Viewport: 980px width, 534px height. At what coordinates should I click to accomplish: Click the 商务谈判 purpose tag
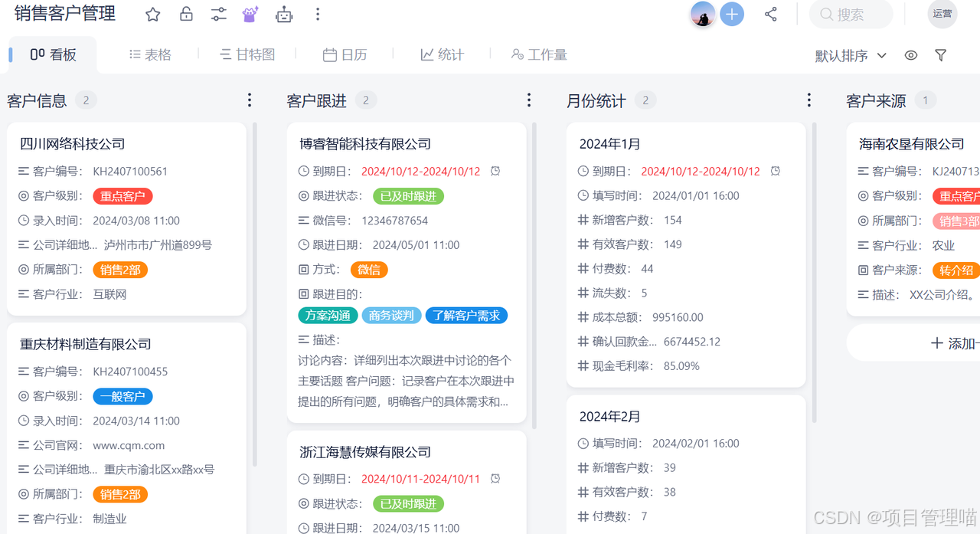(x=391, y=316)
